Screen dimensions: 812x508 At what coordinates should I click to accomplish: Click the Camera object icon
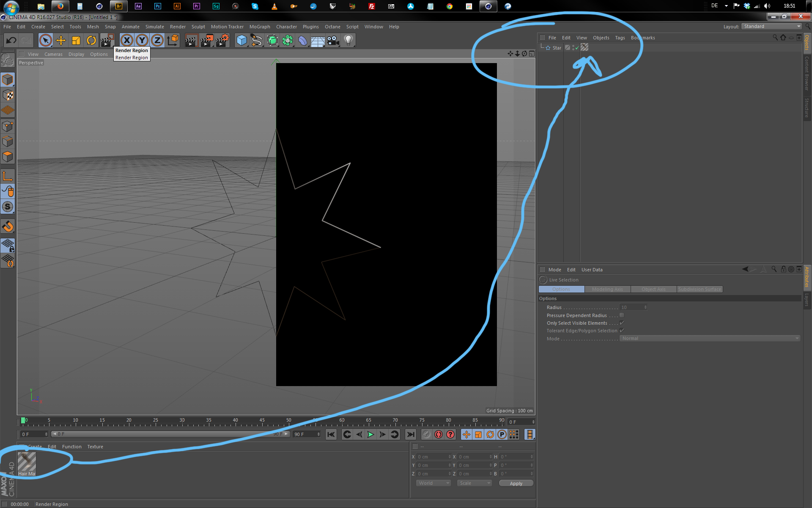pos(333,41)
